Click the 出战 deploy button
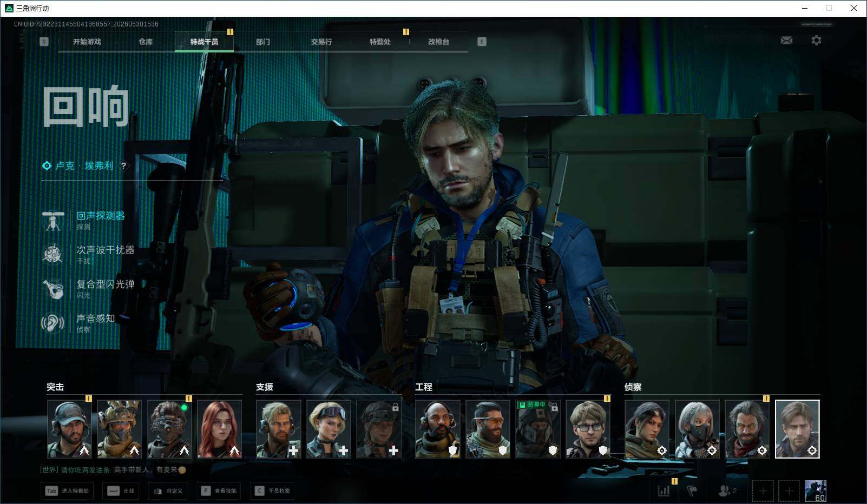Viewport: 867px width, 504px height. pyautogui.click(x=121, y=491)
